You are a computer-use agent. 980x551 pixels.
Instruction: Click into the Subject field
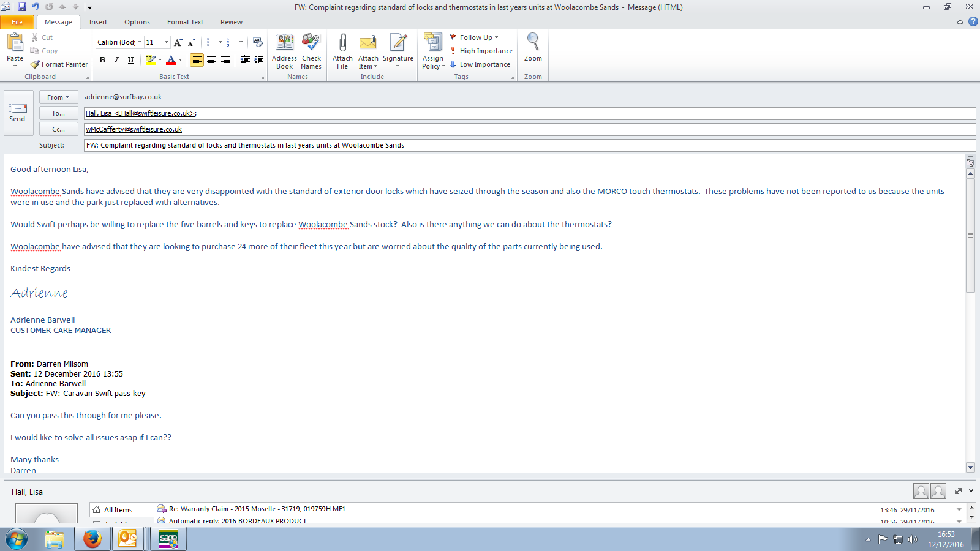(x=527, y=145)
